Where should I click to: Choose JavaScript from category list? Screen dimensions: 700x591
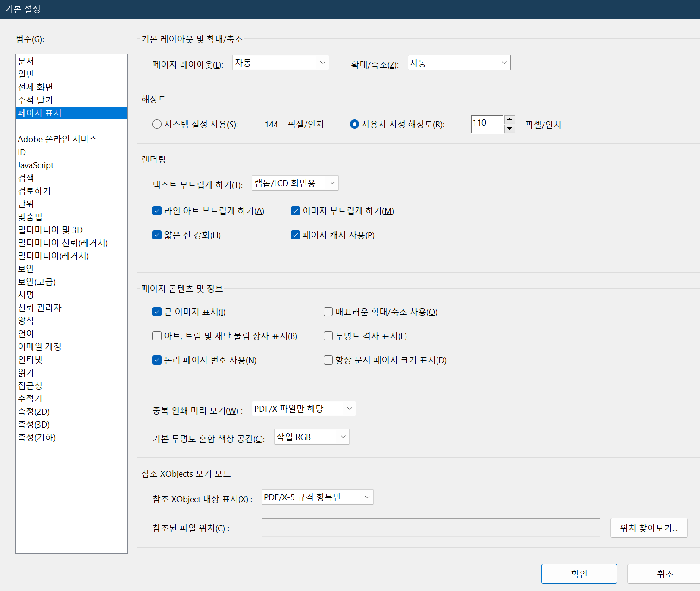click(36, 165)
